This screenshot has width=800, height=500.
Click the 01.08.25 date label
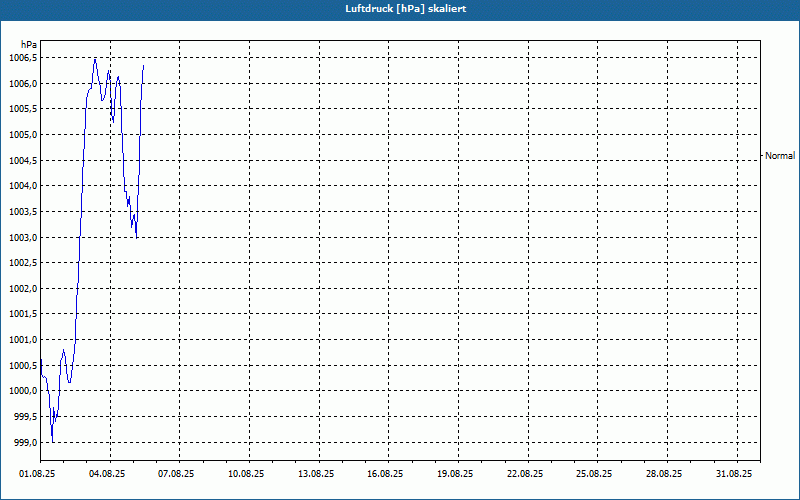[37, 474]
